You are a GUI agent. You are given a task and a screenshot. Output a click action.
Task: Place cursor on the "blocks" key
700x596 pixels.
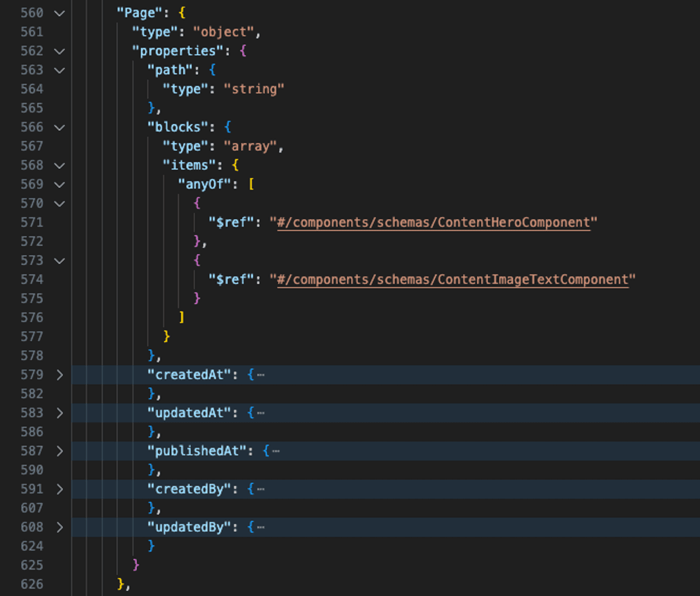tap(178, 127)
